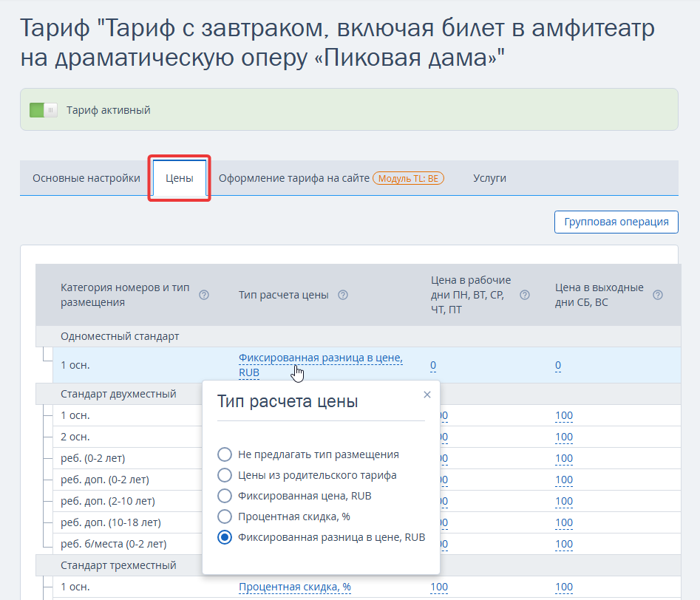Open 'Процентная скидка, %' link for Стандарт трехместный
Image resolution: width=700 pixels, height=600 pixels.
[x=295, y=587]
